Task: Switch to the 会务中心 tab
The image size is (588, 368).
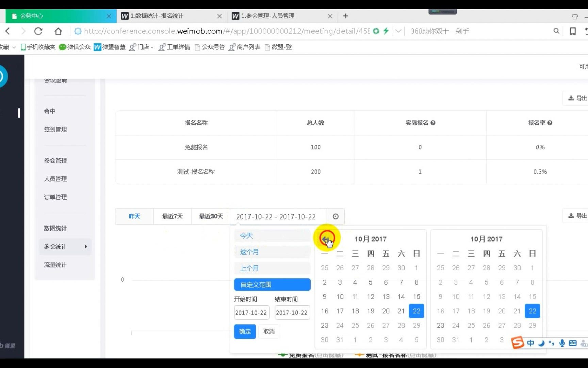Action: click(61, 16)
